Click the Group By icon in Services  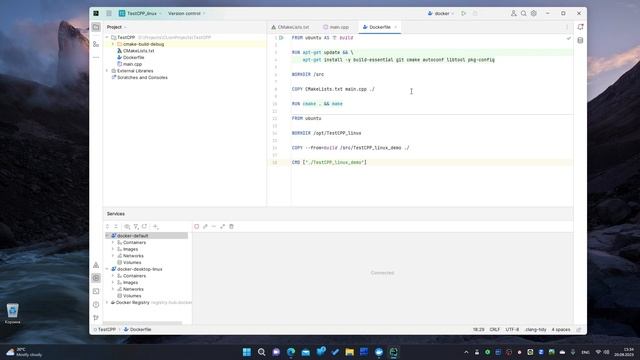pos(127,227)
